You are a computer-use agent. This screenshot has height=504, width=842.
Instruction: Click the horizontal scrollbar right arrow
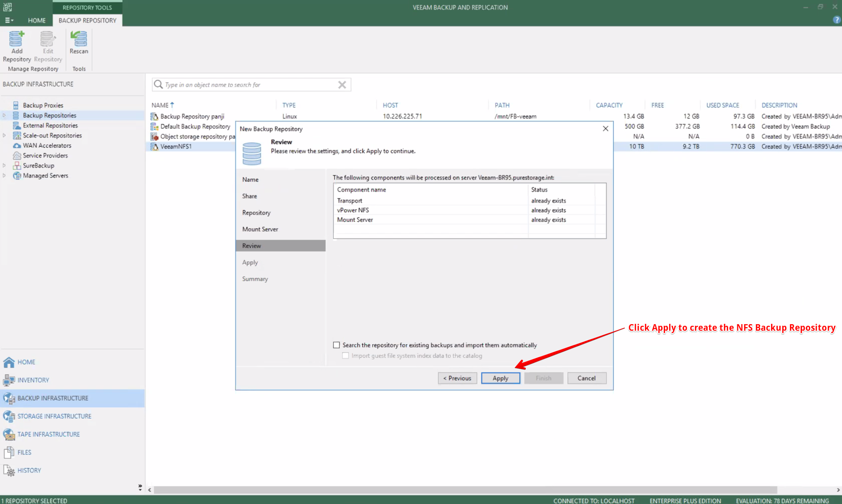point(838,490)
